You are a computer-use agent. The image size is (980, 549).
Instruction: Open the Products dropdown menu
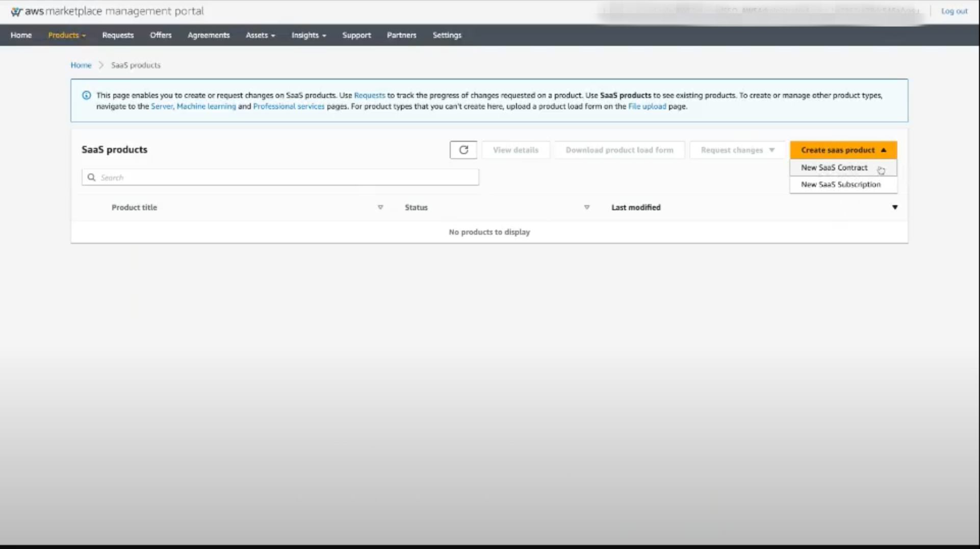pos(67,35)
